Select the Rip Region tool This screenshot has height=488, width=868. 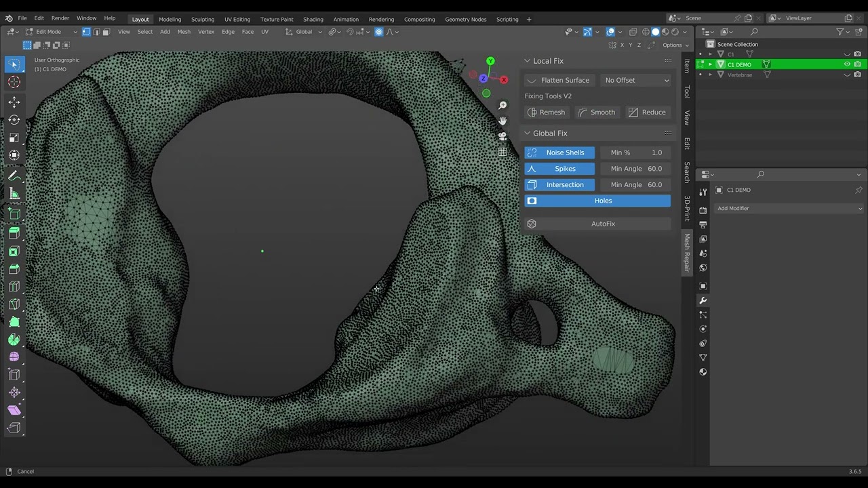tap(14, 428)
